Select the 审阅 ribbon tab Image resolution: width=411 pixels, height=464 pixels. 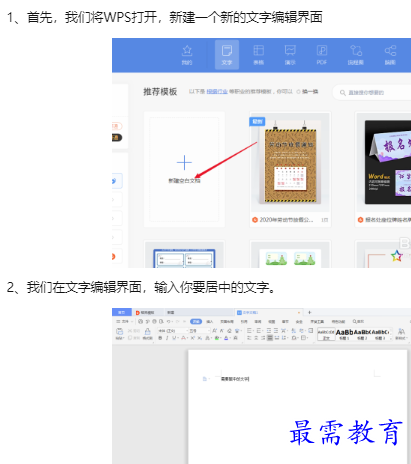coord(258,321)
